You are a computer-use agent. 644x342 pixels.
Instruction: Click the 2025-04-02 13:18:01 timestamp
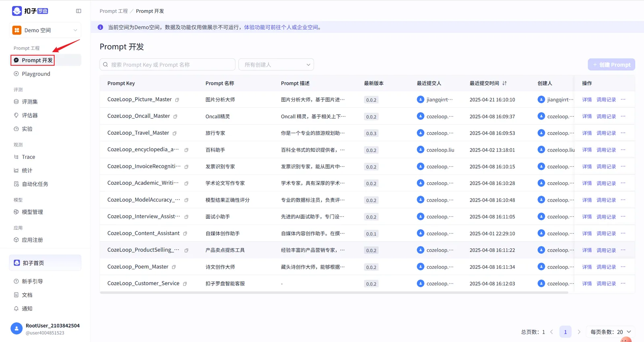[492, 150]
